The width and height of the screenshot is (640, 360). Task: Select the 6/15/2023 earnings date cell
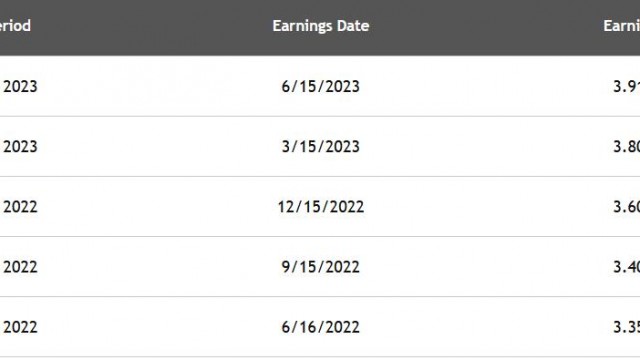point(320,87)
